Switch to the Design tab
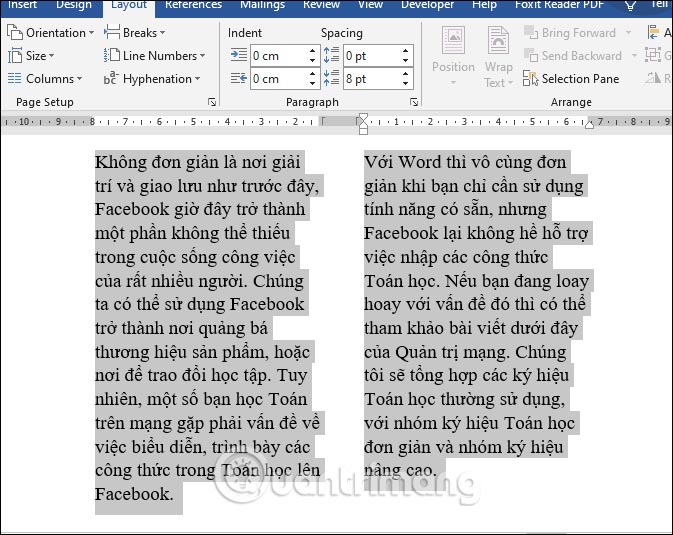Image resolution: width=673 pixels, height=535 pixels. tap(74, 5)
